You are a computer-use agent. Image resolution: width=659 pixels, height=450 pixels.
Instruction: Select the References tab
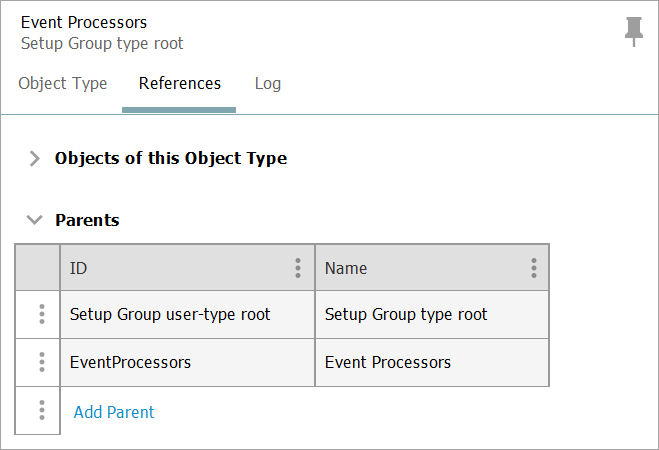pyautogui.click(x=180, y=84)
